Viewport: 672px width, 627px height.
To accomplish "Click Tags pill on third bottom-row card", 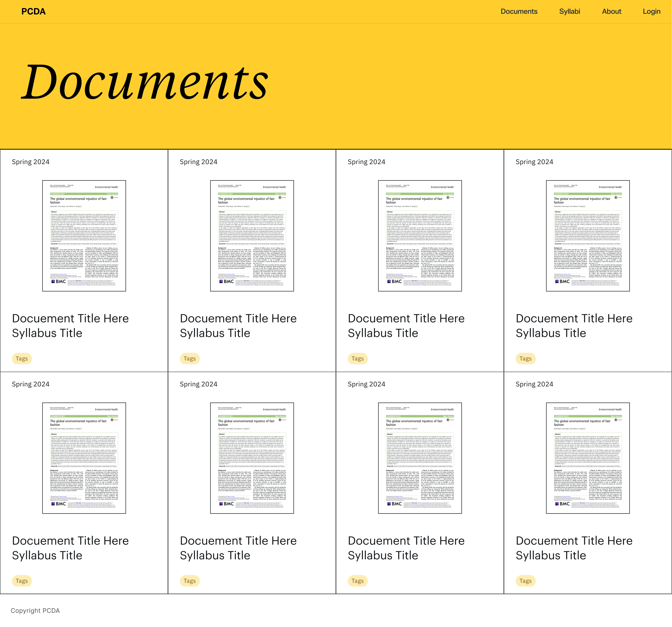I will tap(357, 581).
